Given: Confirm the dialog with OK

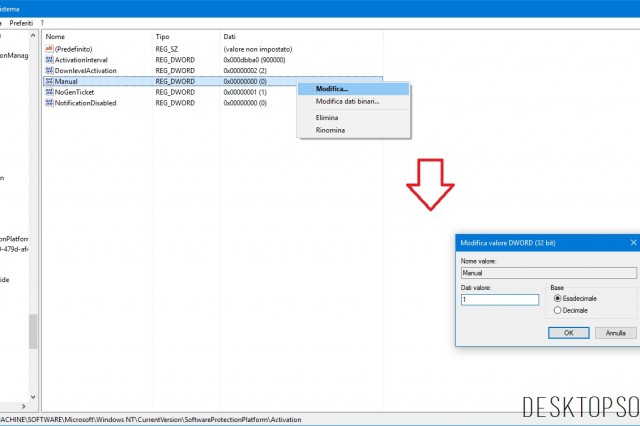Looking at the screenshot, I should [x=568, y=332].
